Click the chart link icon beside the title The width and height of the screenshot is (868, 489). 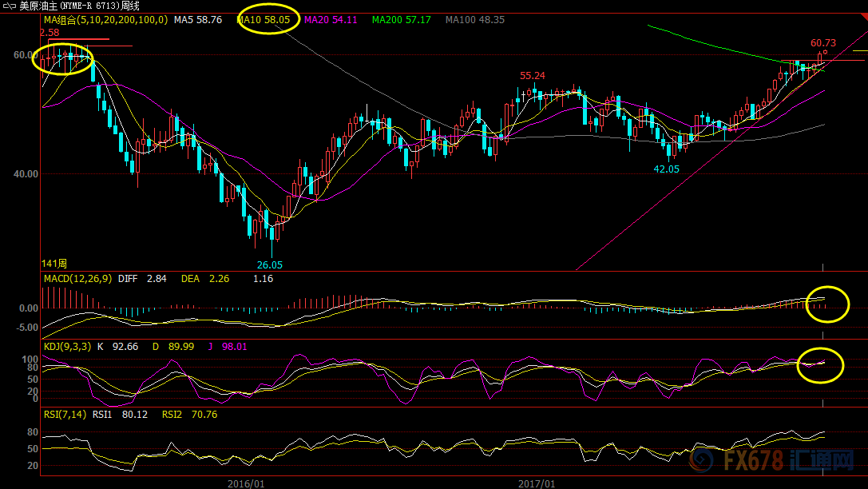[x=10, y=6]
